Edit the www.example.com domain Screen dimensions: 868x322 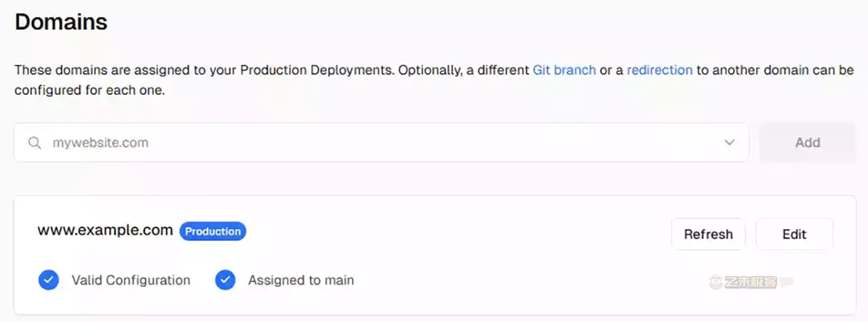pos(794,234)
